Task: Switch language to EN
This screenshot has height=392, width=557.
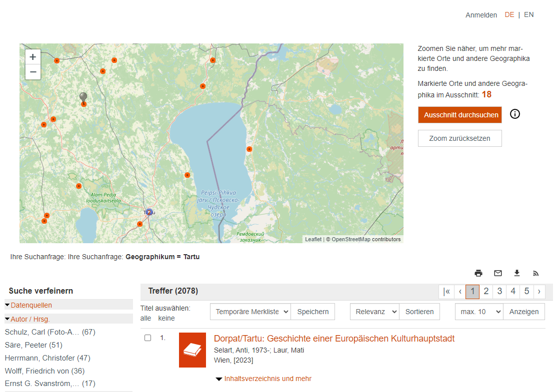Action: (x=528, y=14)
